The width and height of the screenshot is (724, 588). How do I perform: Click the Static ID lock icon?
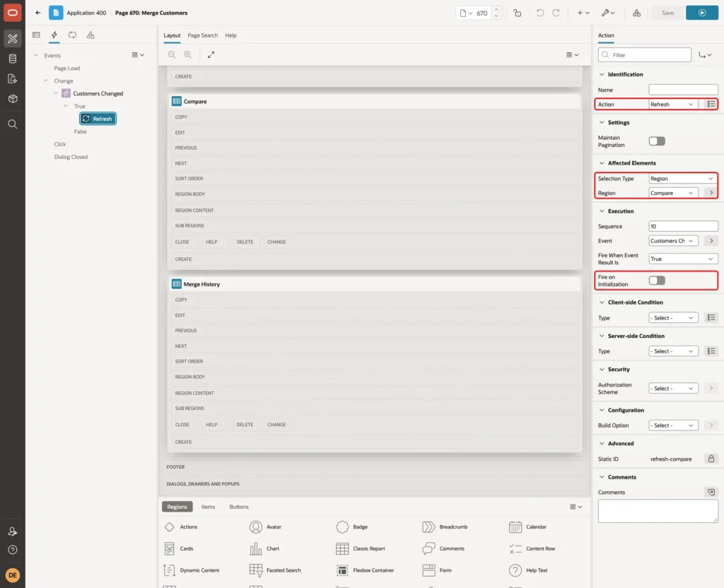click(x=711, y=459)
